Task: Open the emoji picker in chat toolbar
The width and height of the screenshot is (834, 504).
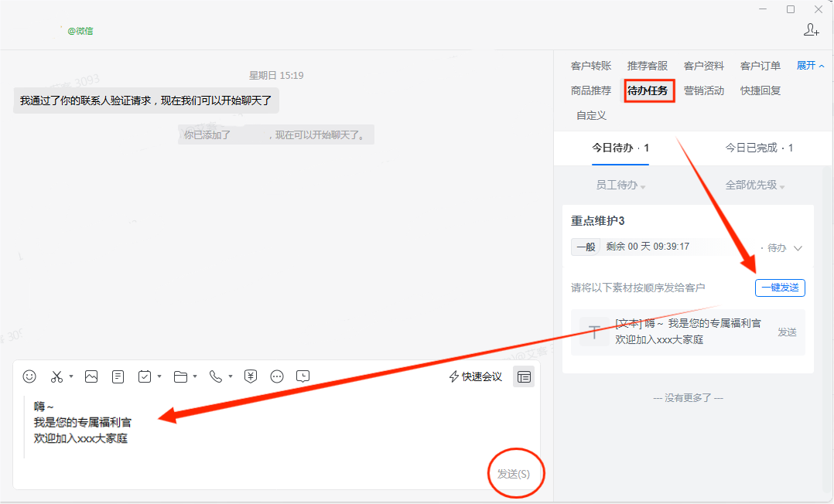Action: point(29,376)
